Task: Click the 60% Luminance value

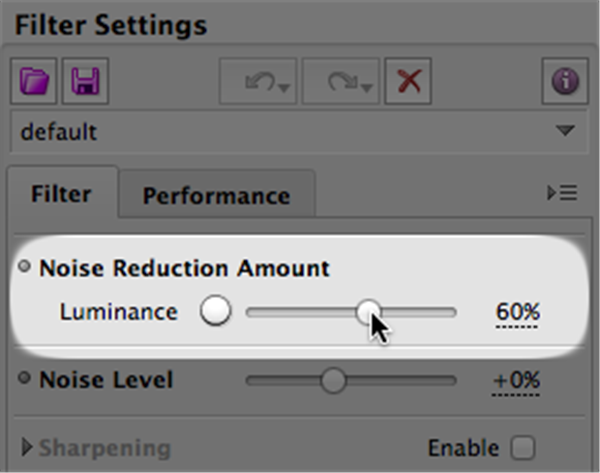Action: (x=517, y=312)
